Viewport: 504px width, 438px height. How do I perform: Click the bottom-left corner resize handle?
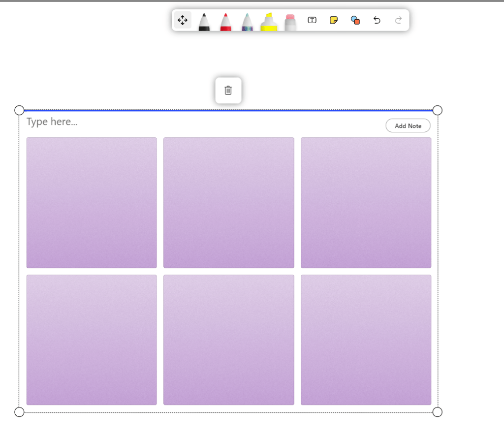coord(19,412)
